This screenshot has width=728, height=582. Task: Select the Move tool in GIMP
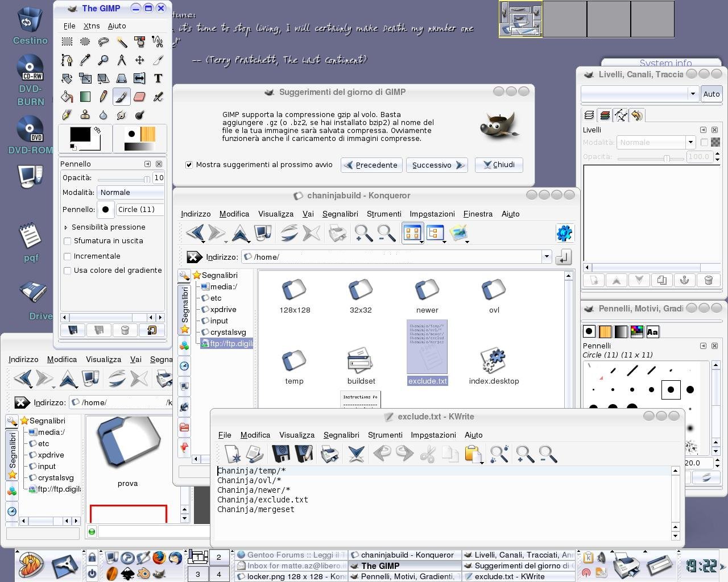140,60
